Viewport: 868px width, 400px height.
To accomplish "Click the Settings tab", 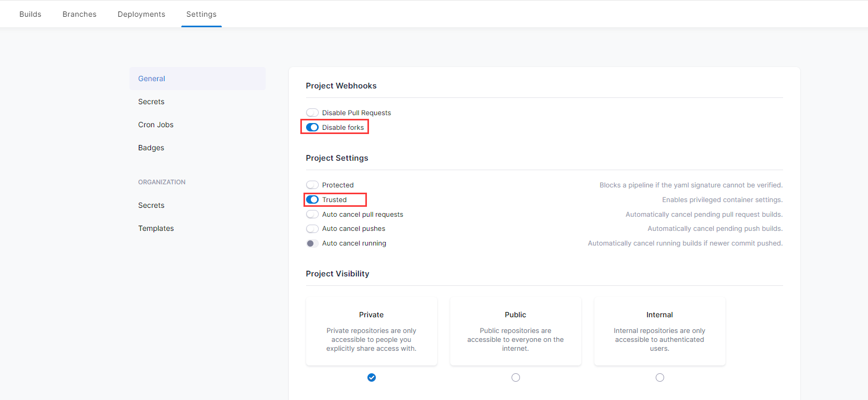I will (201, 14).
